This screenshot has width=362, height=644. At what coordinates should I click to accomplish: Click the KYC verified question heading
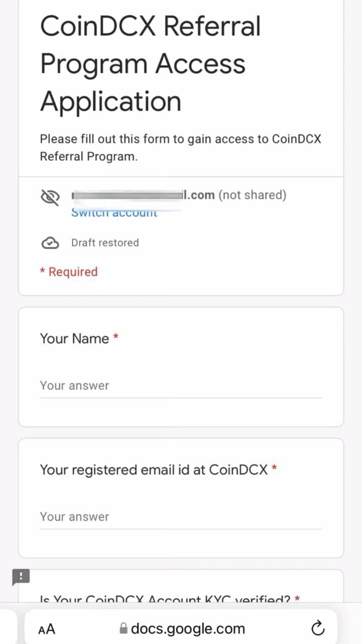pos(166,599)
